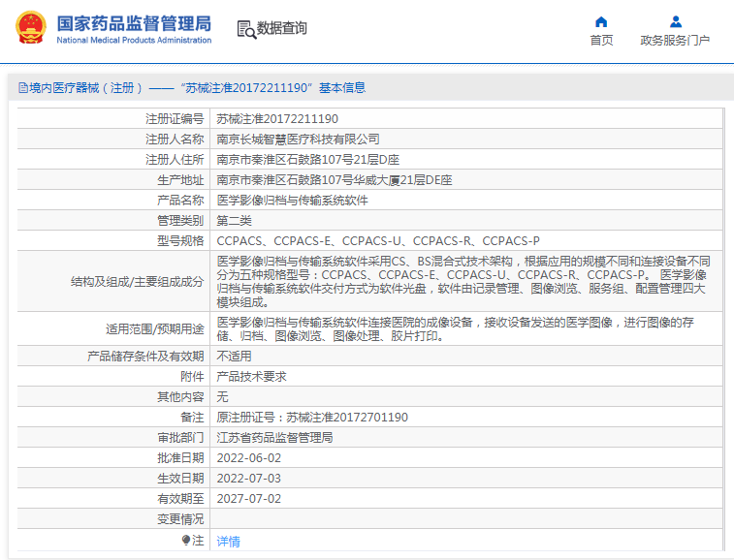Click the 产品储存条件及有效期 label
734x560 pixels.
pos(145,356)
